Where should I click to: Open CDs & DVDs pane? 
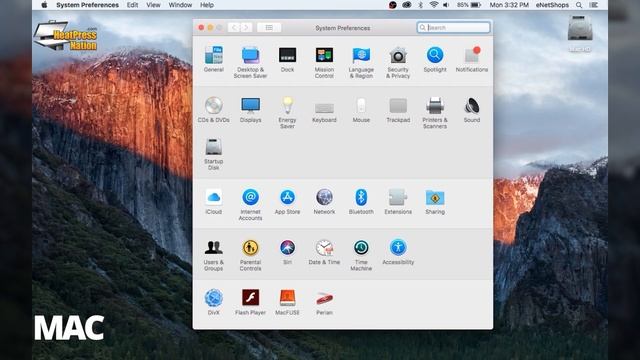coord(213,110)
